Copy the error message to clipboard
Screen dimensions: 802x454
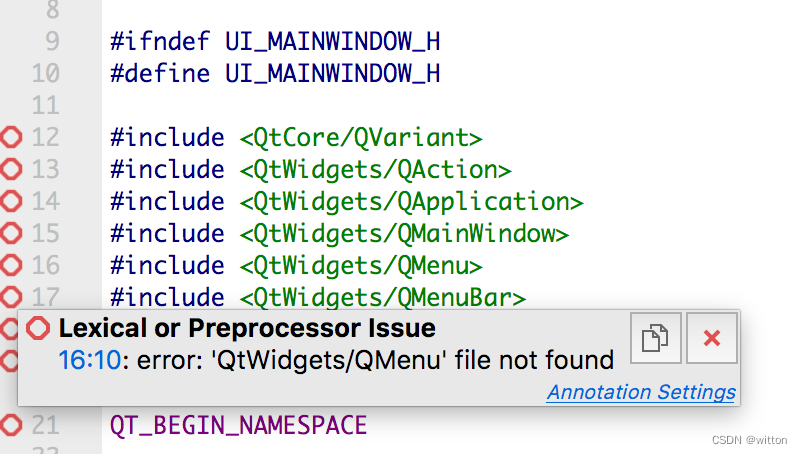pos(656,338)
